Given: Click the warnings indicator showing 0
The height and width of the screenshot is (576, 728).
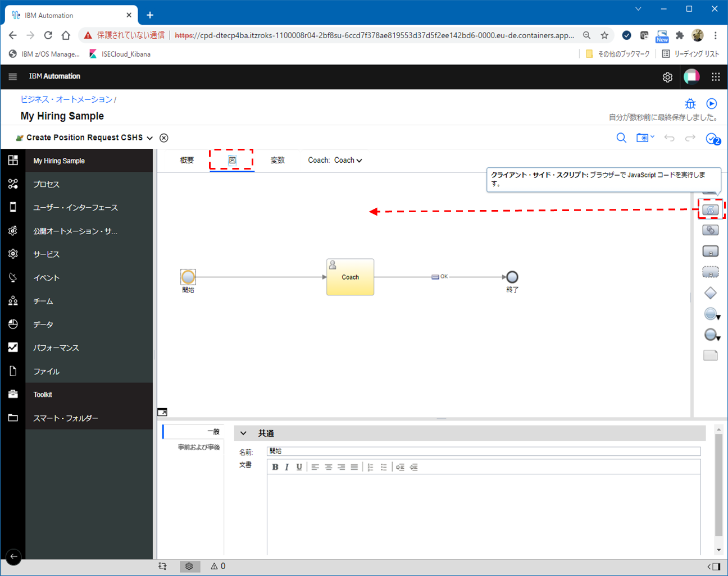Looking at the screenshot, I should [218, 566].
